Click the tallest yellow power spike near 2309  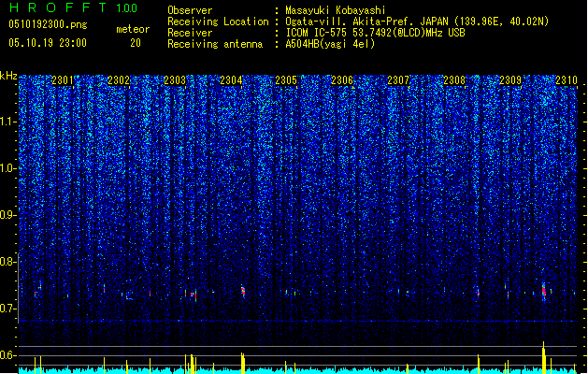544,357
